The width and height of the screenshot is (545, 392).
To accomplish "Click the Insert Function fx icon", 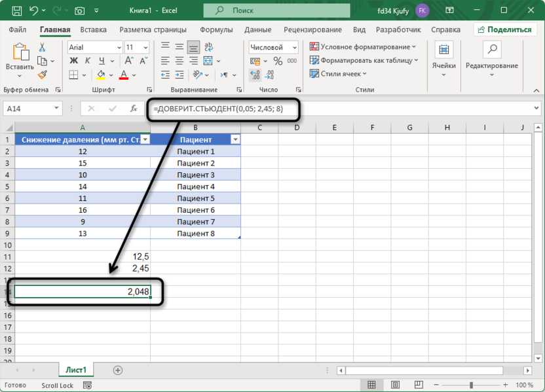I will (x=134, y=109).
